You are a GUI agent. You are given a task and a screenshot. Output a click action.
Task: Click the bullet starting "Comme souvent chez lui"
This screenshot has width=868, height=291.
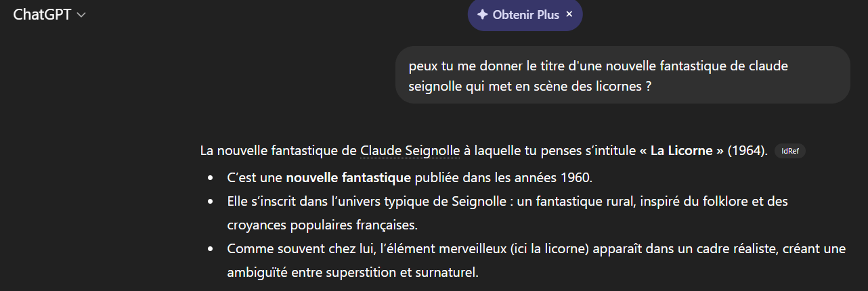536,249
